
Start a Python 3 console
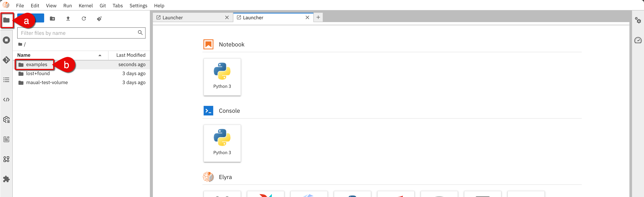click(222, 143)
